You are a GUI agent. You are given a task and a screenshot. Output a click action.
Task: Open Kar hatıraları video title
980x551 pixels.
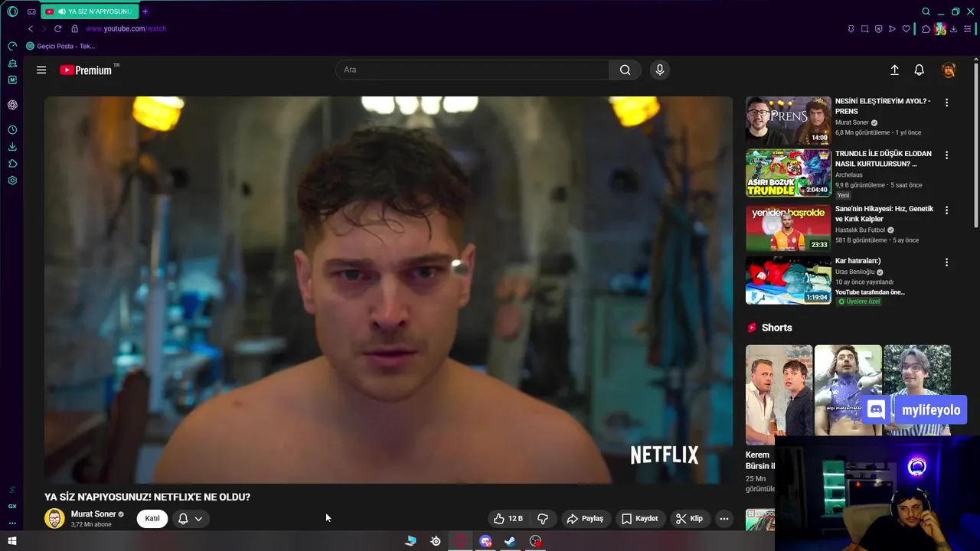click(857, 261)
